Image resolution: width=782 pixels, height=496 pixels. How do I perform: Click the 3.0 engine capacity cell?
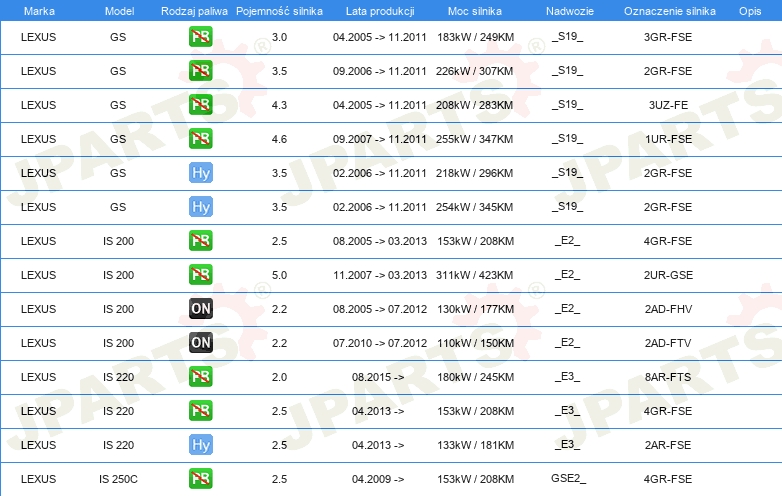[x=279, y=37]
